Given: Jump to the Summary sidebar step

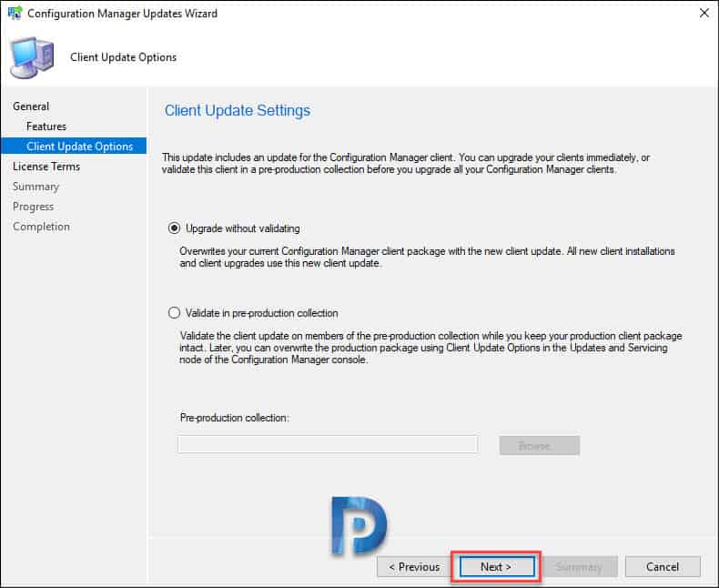Looking at the screenshot, I should pos(35,187).
